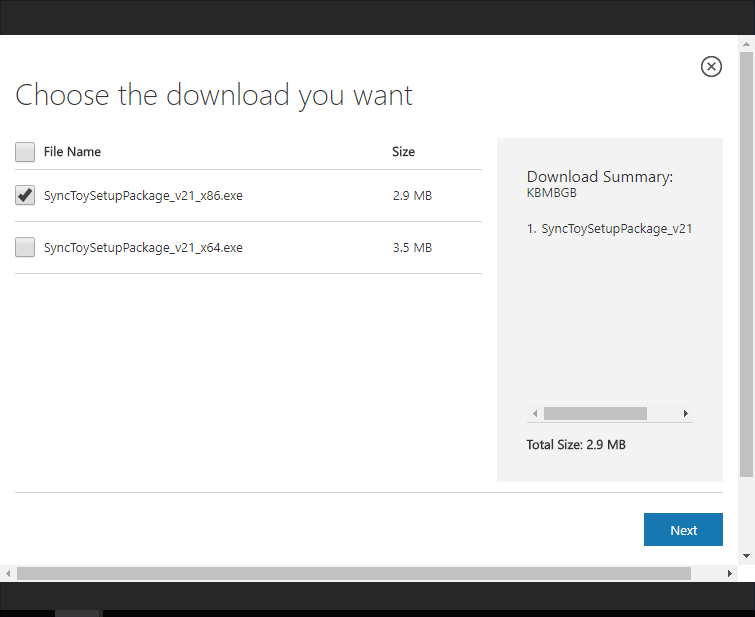Click the Choose the download you want heading
This screenshot has height=617, width=755.
pos(214,95)
